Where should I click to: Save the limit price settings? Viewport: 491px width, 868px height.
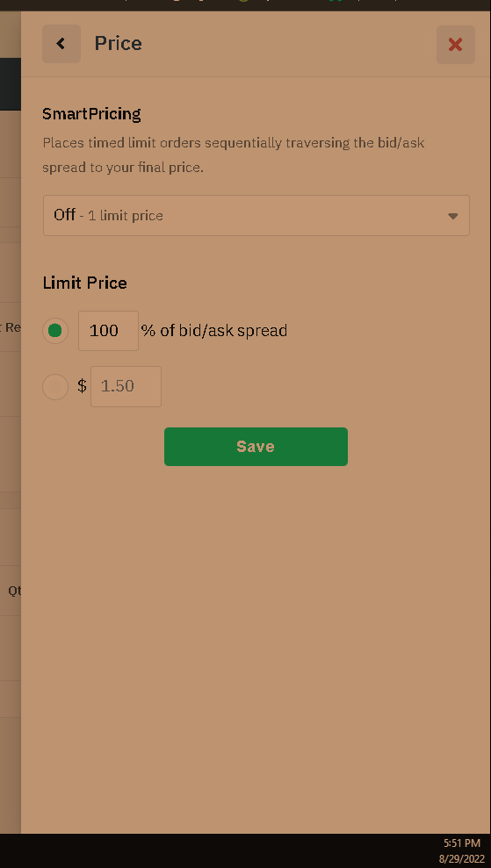click(256, 447)
